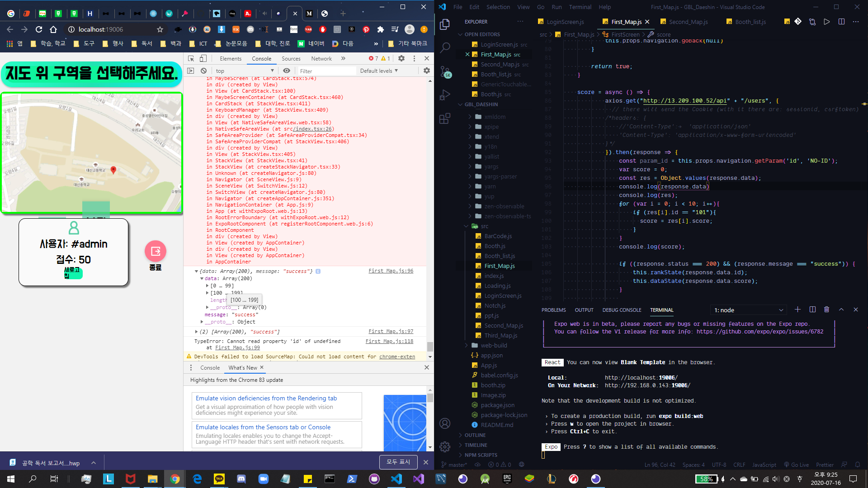
Task: Open Booth_list.js in the src folder
Action: pyautogui.click(x=500, y=256)
